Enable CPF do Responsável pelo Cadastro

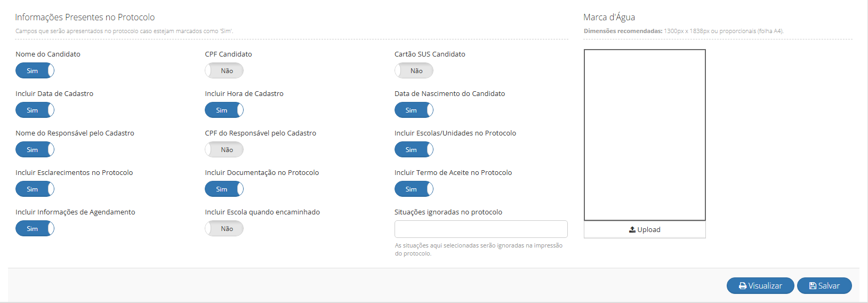[224, 149]
